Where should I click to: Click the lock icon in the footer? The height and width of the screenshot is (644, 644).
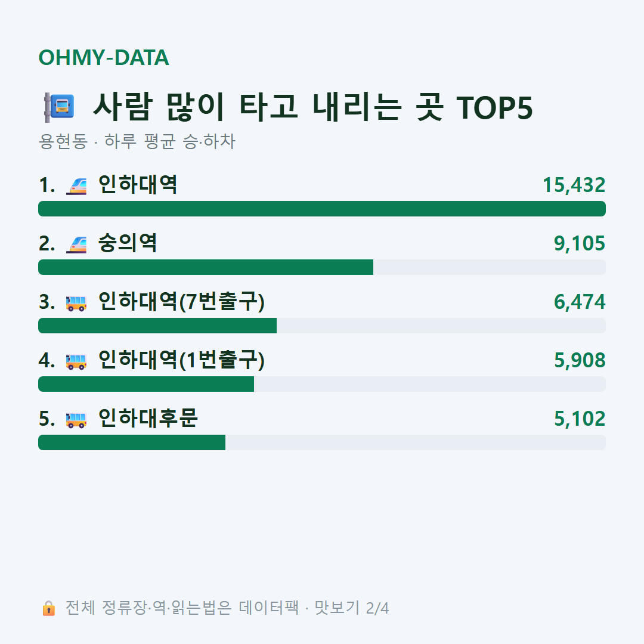[x=48, y=608]
